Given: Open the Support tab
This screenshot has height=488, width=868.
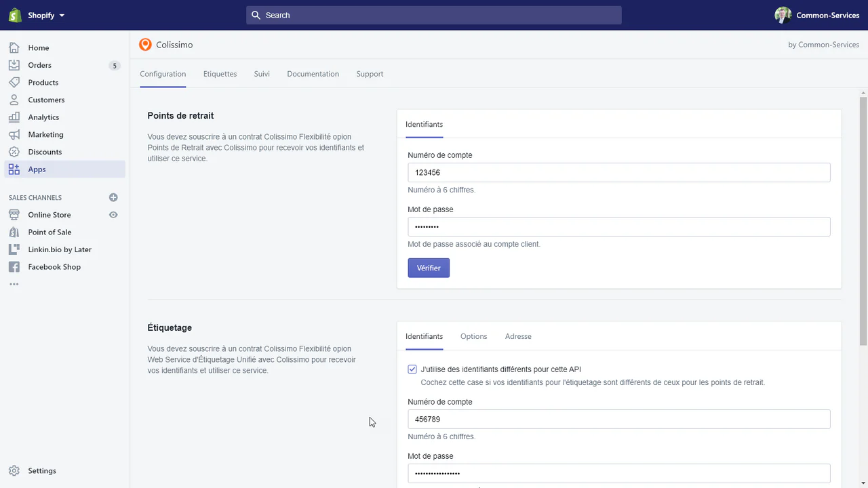Looking at the screenshot, I should coord(370,74).
